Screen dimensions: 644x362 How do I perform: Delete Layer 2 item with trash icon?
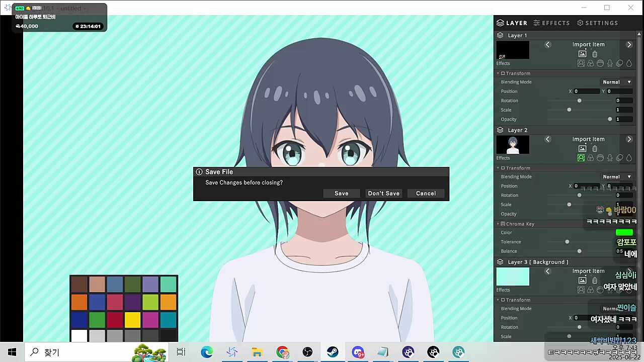pos(595,149)
